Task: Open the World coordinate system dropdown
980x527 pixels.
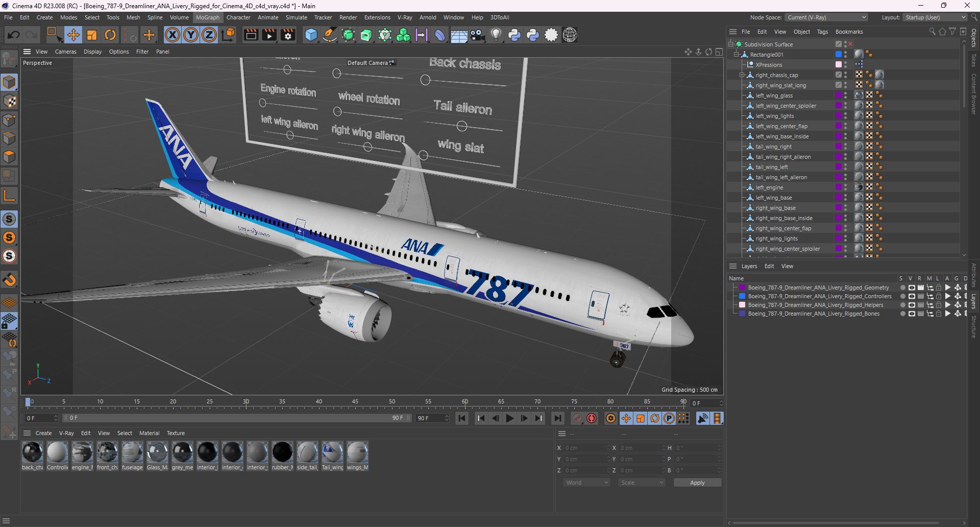Action: (587, 483)
